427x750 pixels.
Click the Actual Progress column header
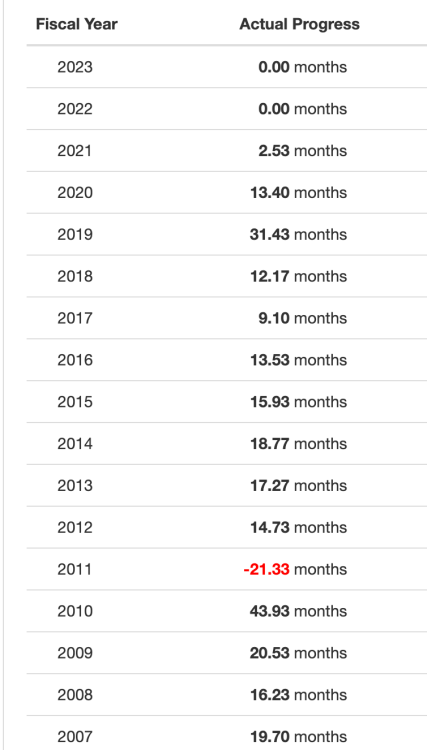[299, 24]
